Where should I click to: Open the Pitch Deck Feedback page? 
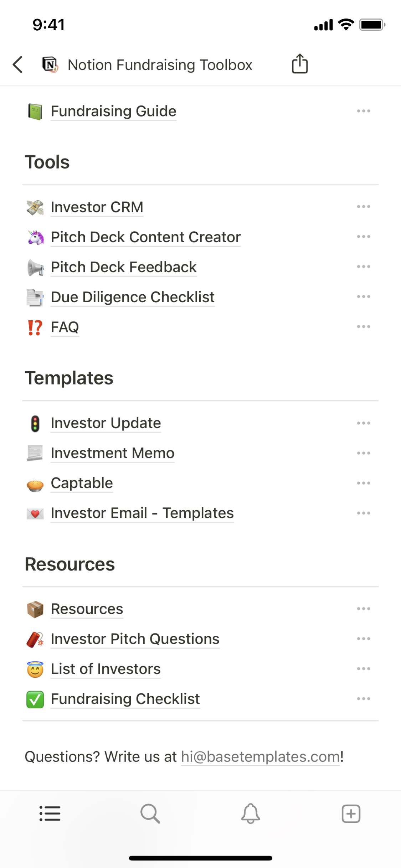[124, 267]
